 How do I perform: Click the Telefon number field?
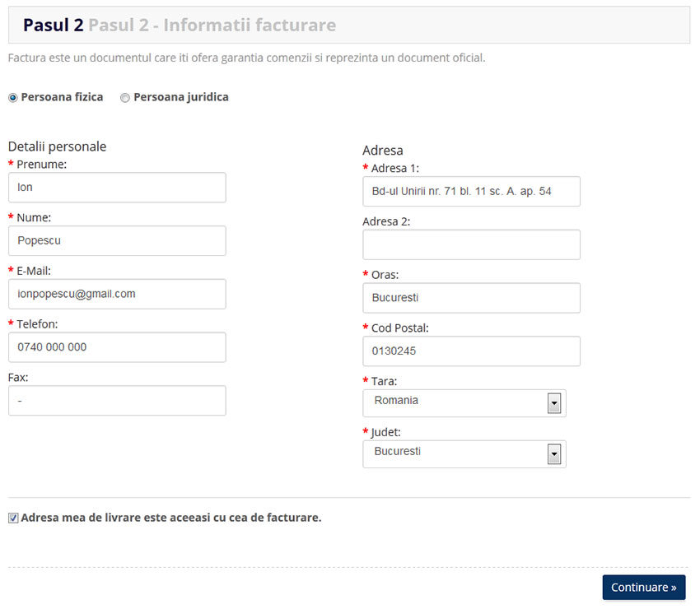(117, 347)
